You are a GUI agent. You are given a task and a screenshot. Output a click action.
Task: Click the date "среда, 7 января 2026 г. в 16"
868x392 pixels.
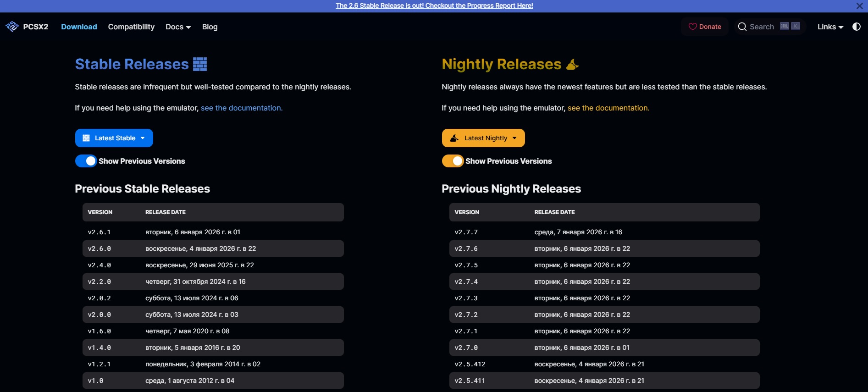point(578,232)
